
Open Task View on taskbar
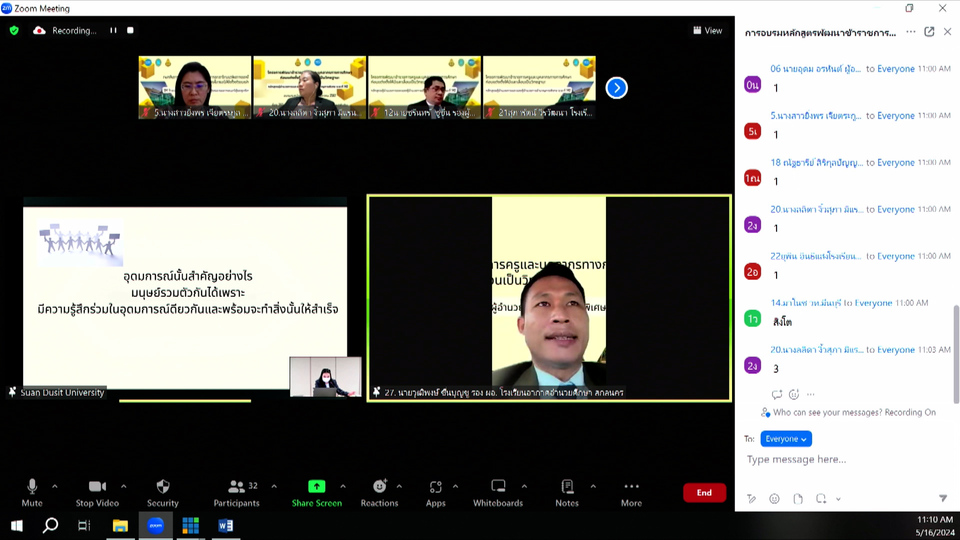click(x=84, y=525)
